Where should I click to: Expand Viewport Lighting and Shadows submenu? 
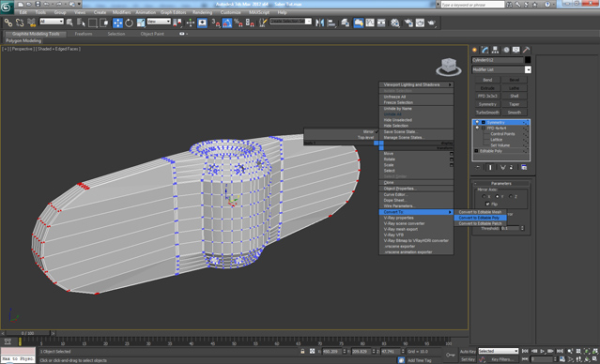(x=416, y=84)
